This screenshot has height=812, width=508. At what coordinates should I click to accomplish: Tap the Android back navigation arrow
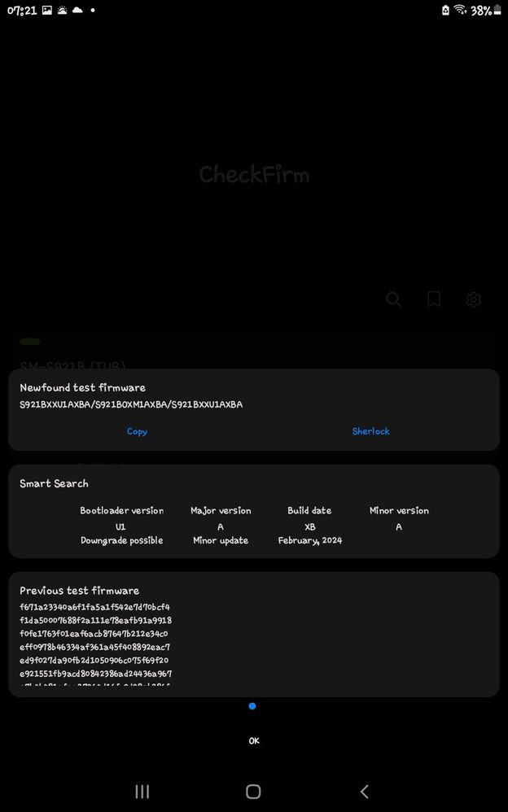coord(365,792)
